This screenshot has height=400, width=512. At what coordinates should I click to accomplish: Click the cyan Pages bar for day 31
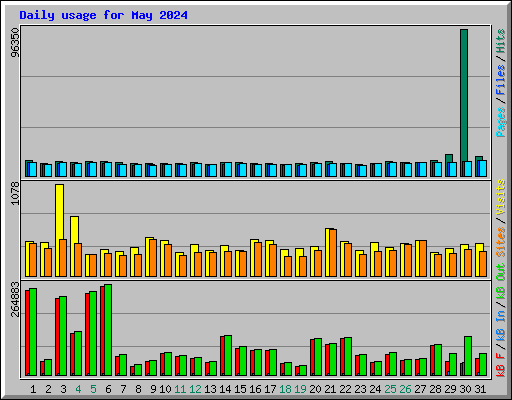[483, 168]
